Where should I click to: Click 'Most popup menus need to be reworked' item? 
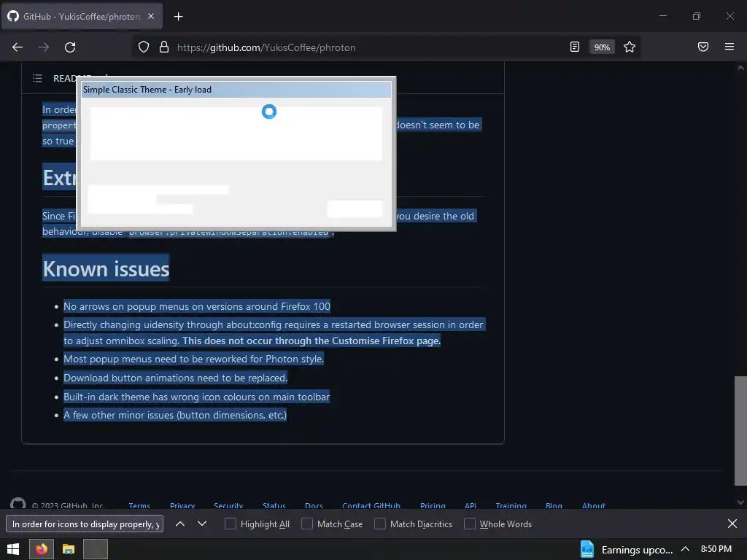(193, 359)
